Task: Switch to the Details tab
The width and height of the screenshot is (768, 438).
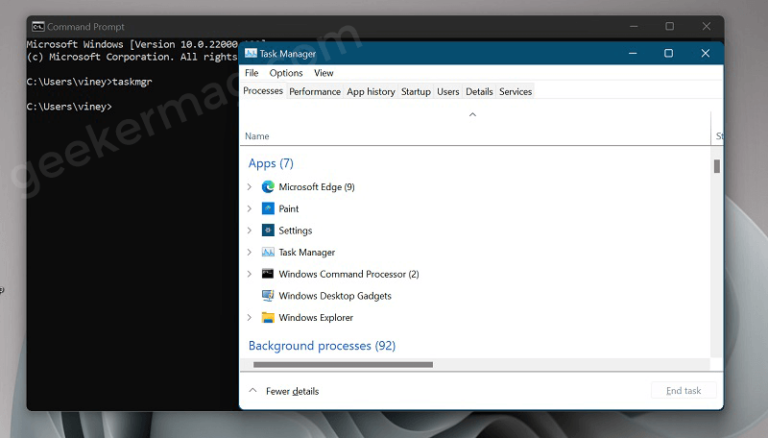Action: click(x=479, y=92)
